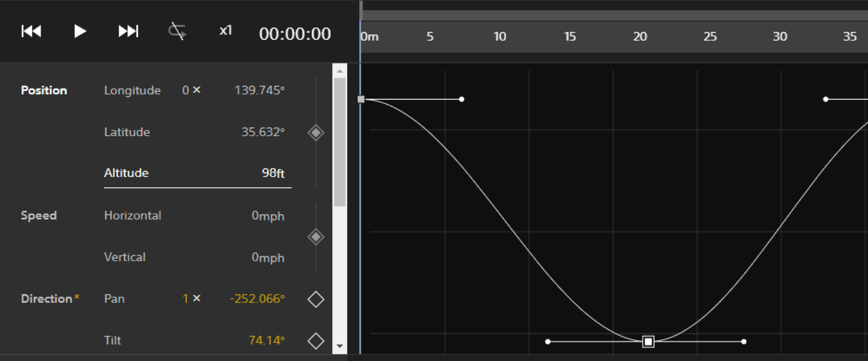868x361 pixels.
Task: Click the 30 mark on the timeline ruler
Action: pos(780,37)
